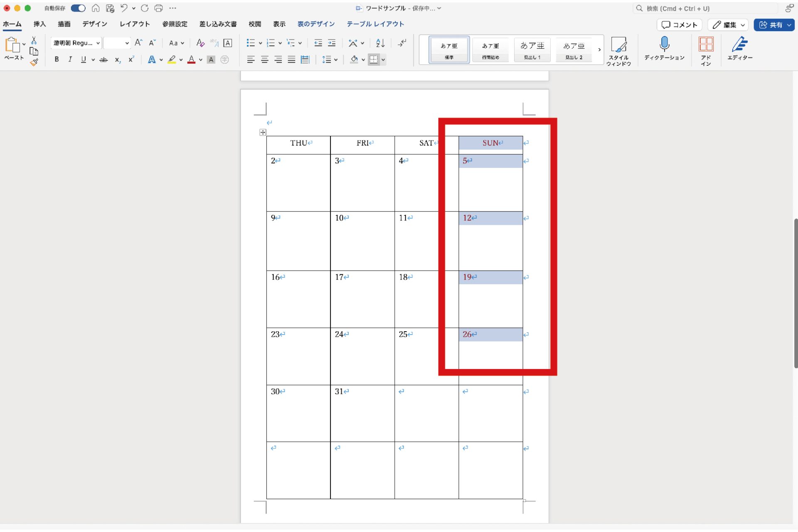
Task: Click the print icon in title bar
Action: (158, 8)
